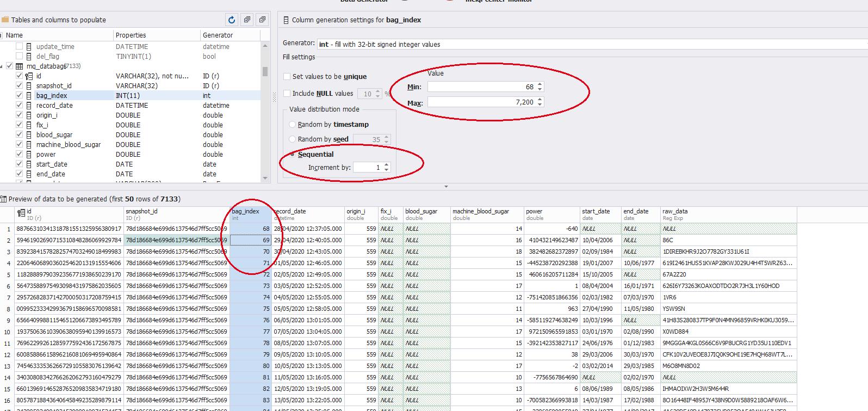This screenshot has width=868, height=411.
Task: Decrease the Min value with down arrow
Action: (540, 89)
